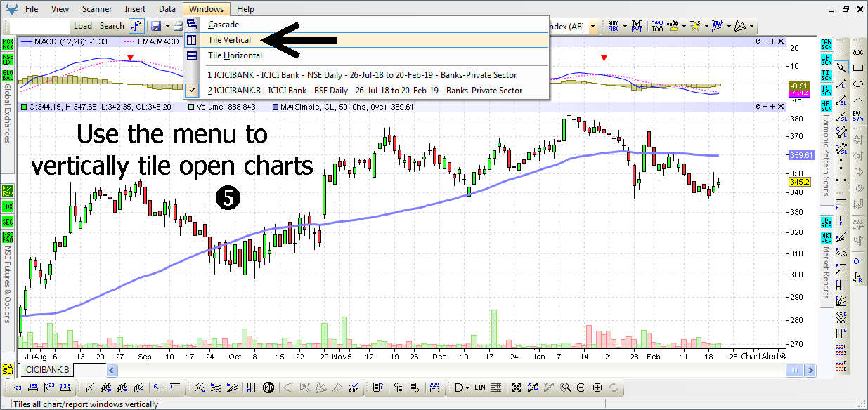
Task: Click the NSE CD sidebar icon
Action: coord(8,60)
